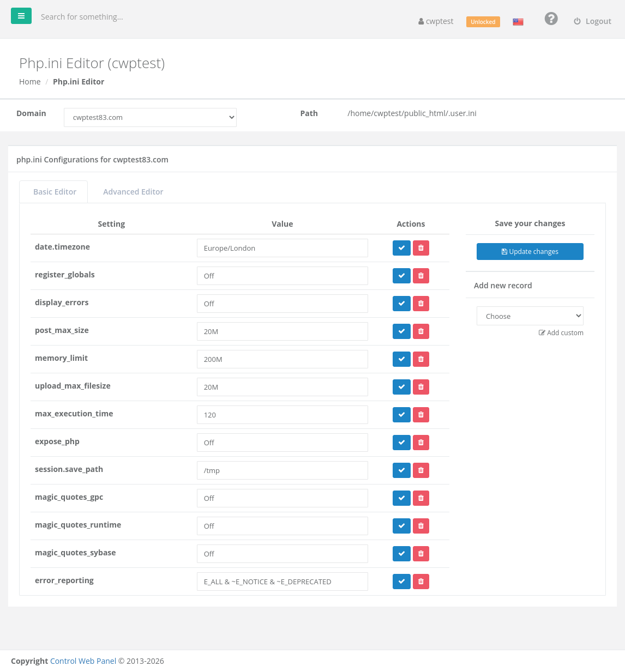625x672 pixels.
Task: Log out using the Logout link
Action: pyautogui.click(x=592, y=21)
